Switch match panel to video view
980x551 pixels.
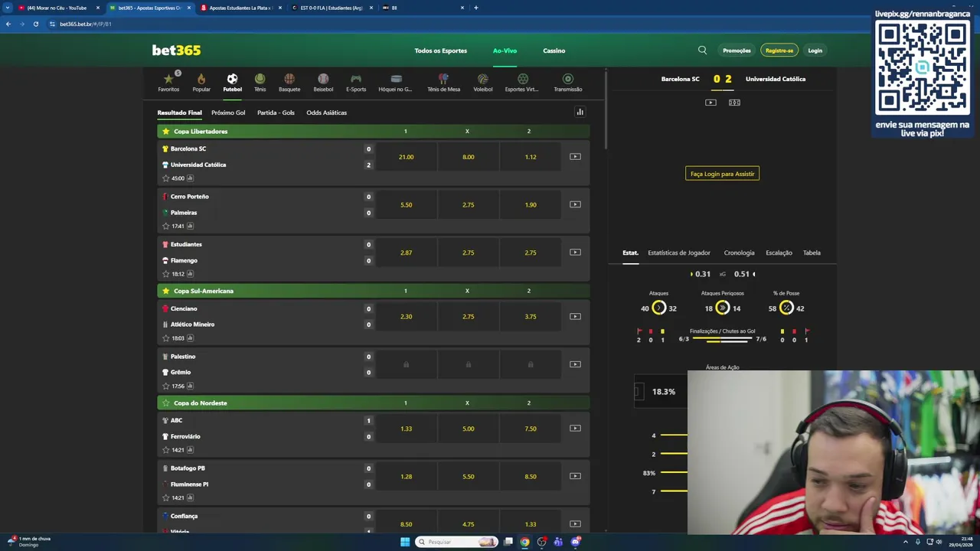point(710,103)
